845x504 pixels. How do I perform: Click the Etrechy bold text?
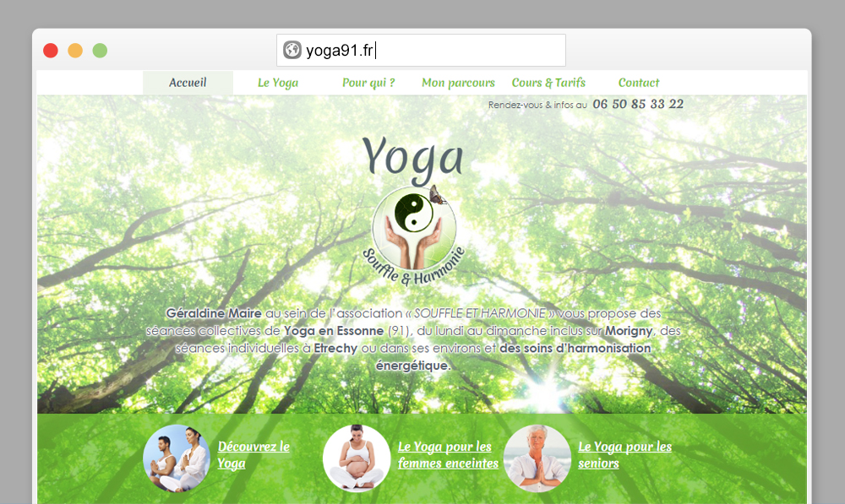tap(335, 349)
